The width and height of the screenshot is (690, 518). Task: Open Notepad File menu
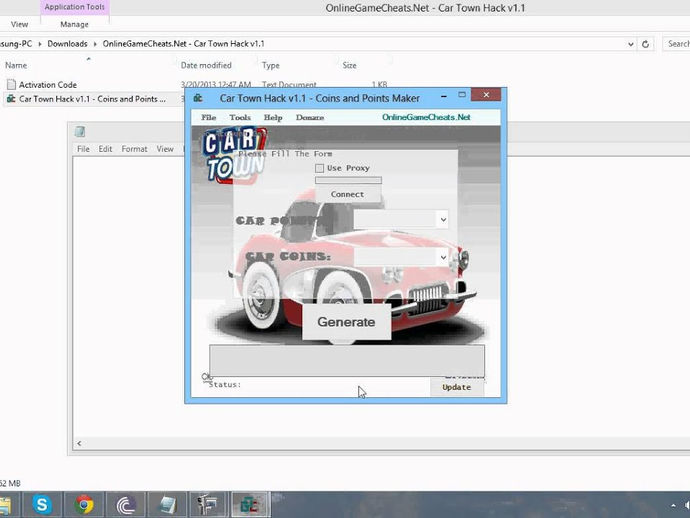(x=83, y=149)
